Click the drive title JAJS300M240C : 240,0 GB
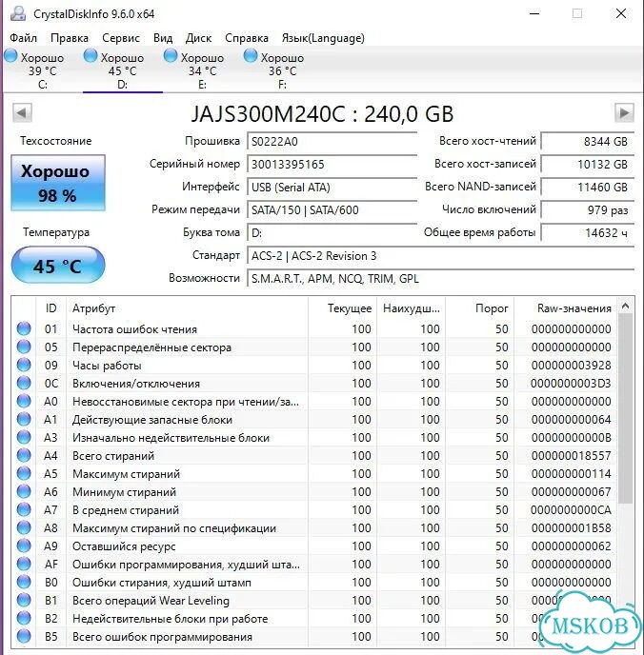The image size is (644, 655). [x=322, y=113]
